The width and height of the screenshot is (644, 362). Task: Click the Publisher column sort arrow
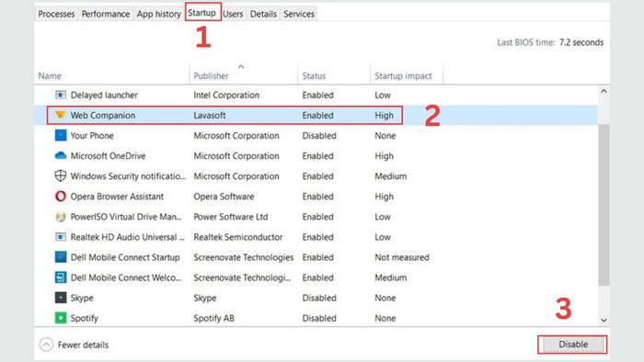tap(241, 67)
